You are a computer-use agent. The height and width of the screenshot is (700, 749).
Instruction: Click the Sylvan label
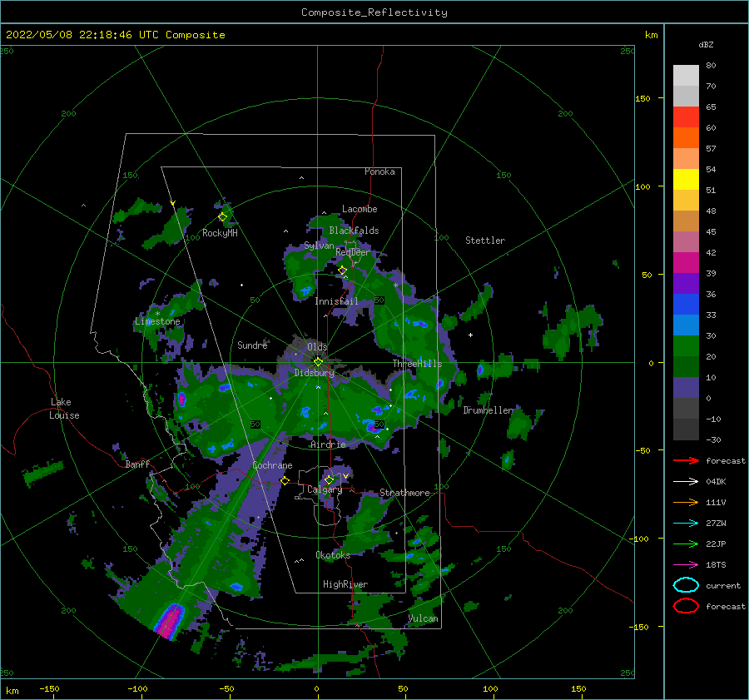(x=319, y=246)
